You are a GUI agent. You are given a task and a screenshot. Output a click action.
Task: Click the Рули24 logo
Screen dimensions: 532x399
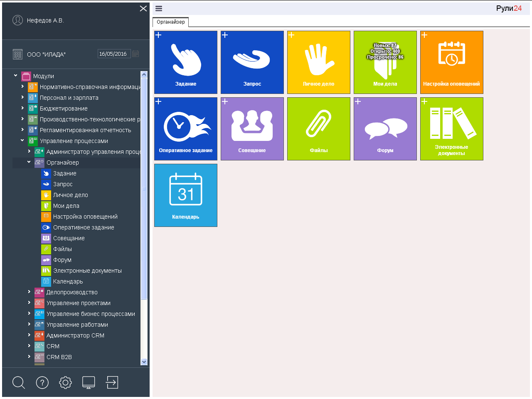[509, 8]
